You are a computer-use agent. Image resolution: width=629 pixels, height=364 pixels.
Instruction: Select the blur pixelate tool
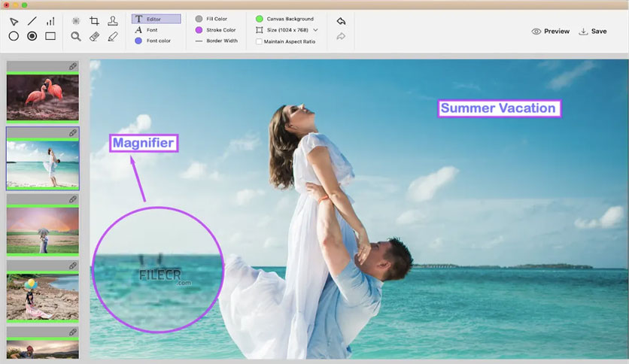click(76, 21)
